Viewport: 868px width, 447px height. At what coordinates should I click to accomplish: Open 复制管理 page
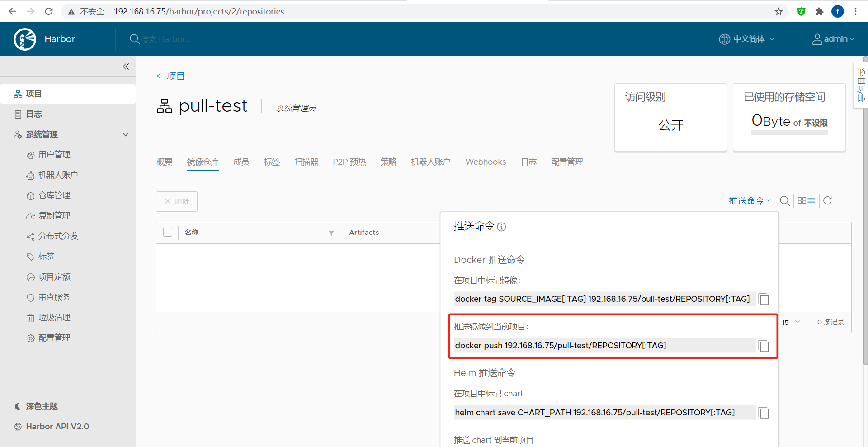click(54, 216)
